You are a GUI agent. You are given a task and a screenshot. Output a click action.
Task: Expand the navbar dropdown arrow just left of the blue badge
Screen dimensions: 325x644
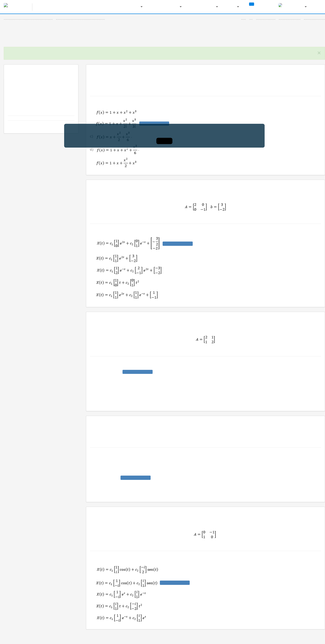pyautogui.click(x=238, y=7)
